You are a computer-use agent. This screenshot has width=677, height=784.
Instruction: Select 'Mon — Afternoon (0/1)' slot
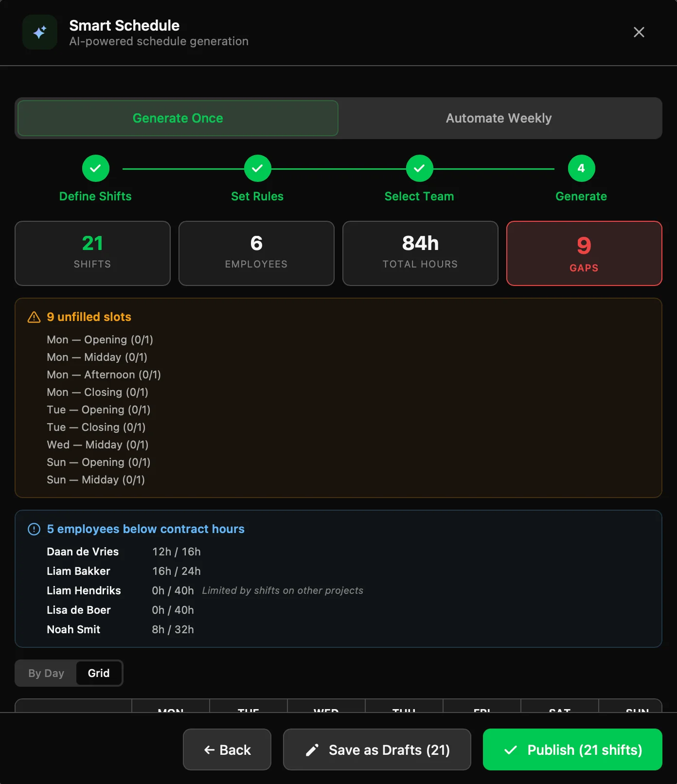104,374
